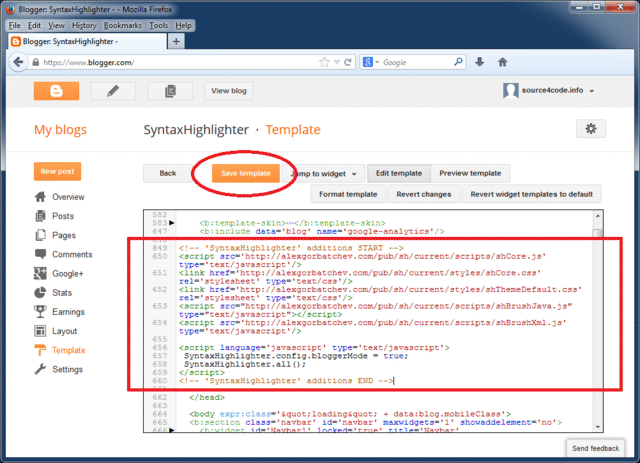This screenshot has width=640, height=463.
Task: Click the pencil new-post icon button
Action: [113, 91]
